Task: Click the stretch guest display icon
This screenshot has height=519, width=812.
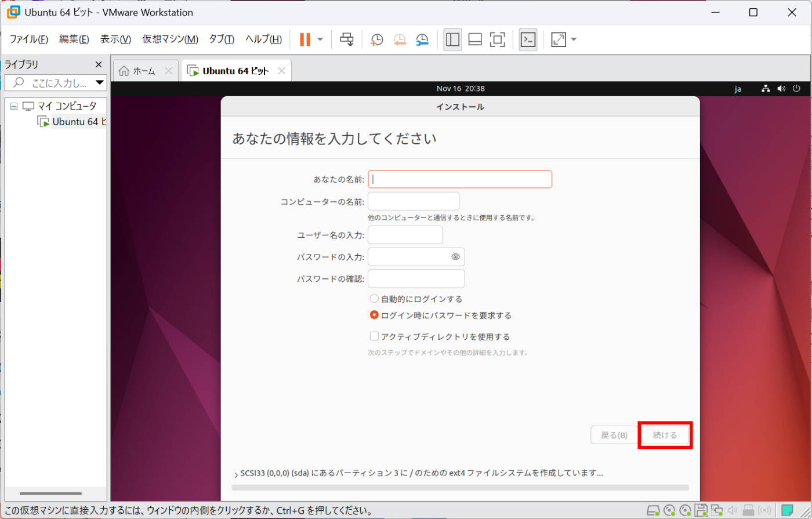Action: (558, 39)
